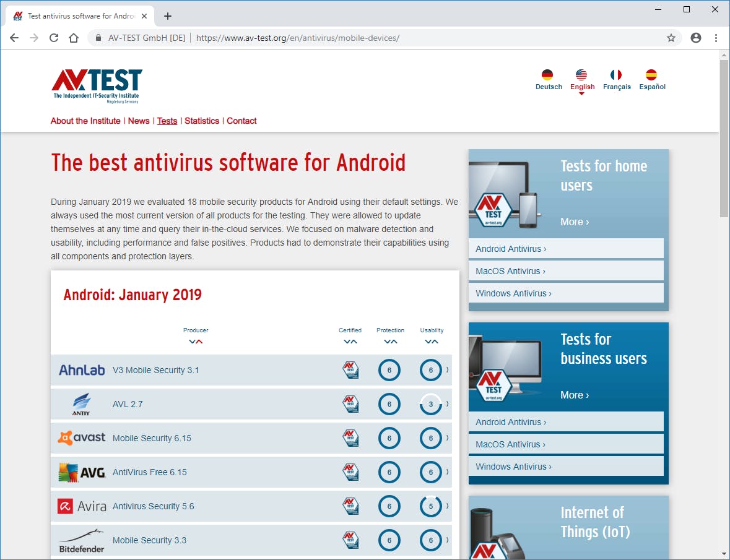Screen dimensions: 730x560
Task: Click More under Tests for home users
Action: click(575, 222)
